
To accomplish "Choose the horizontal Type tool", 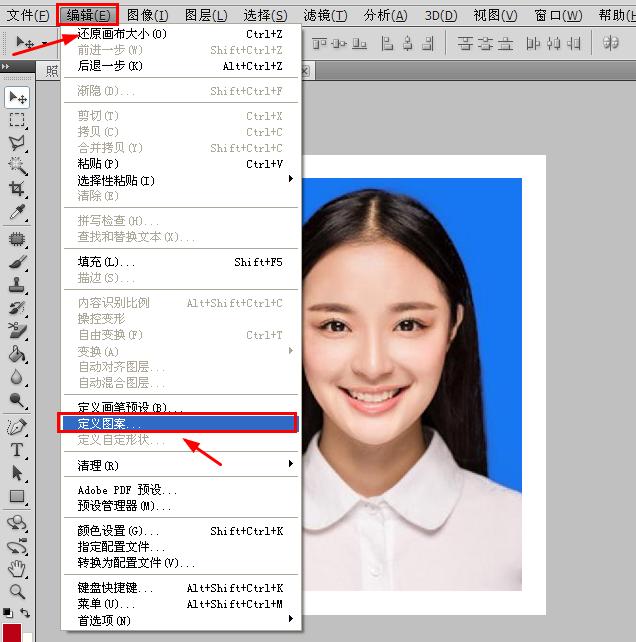I will [x=17, y=450].
